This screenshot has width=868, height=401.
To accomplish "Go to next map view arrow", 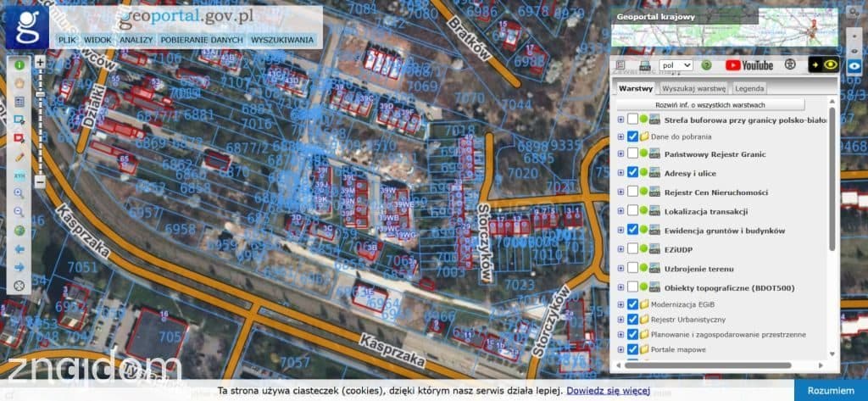I will coord(19,268).
